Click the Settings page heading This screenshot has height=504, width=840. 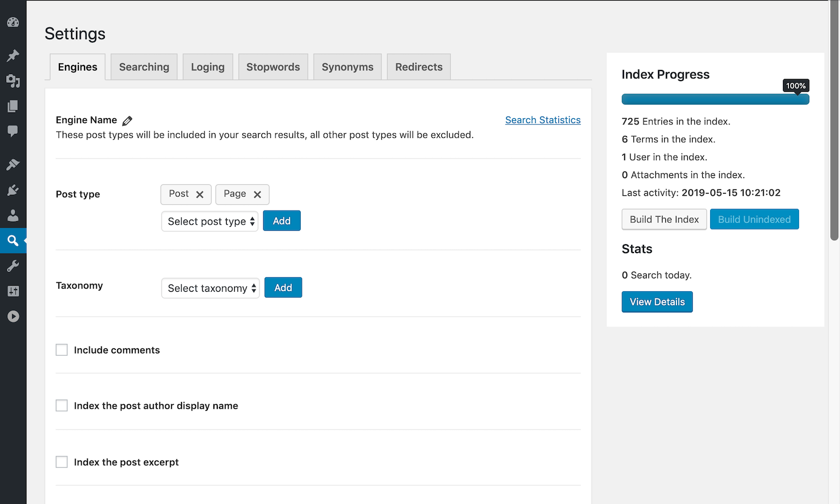click(75, 34)
